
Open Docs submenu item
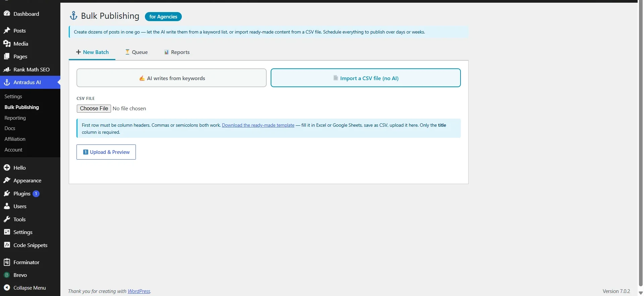click(10, 128)
